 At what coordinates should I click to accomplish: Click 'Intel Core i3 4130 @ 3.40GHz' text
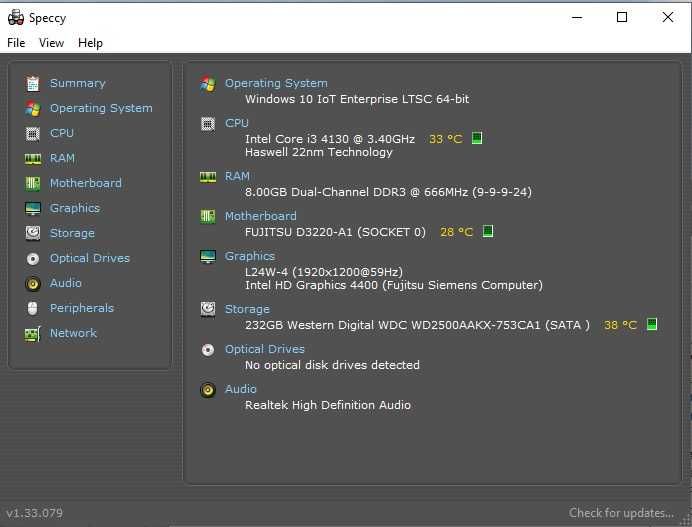tap(330, 139)
